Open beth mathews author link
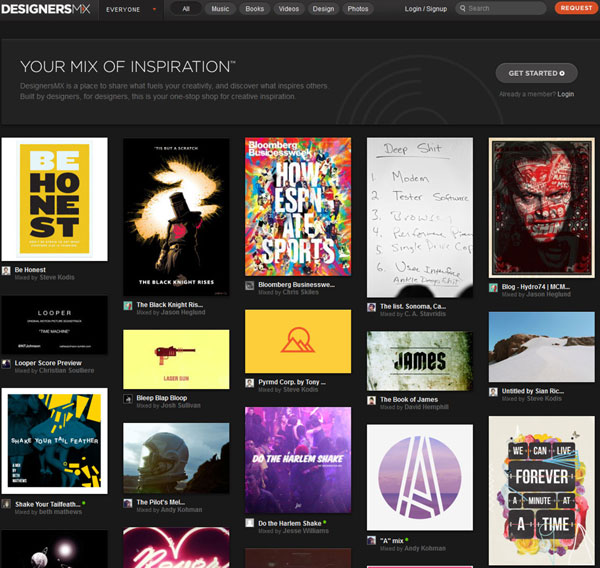Viewport: 600px width, 568px height. click(x=60, y=512)
